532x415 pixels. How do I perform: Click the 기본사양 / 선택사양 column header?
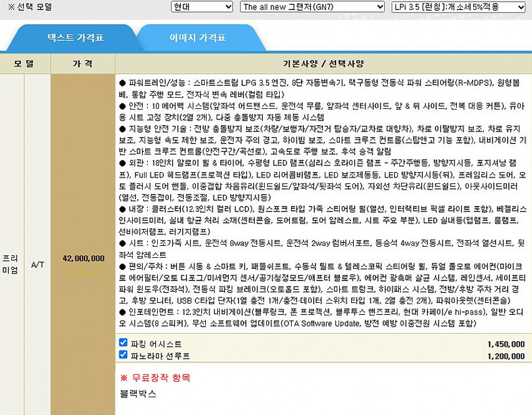(323, 64)
